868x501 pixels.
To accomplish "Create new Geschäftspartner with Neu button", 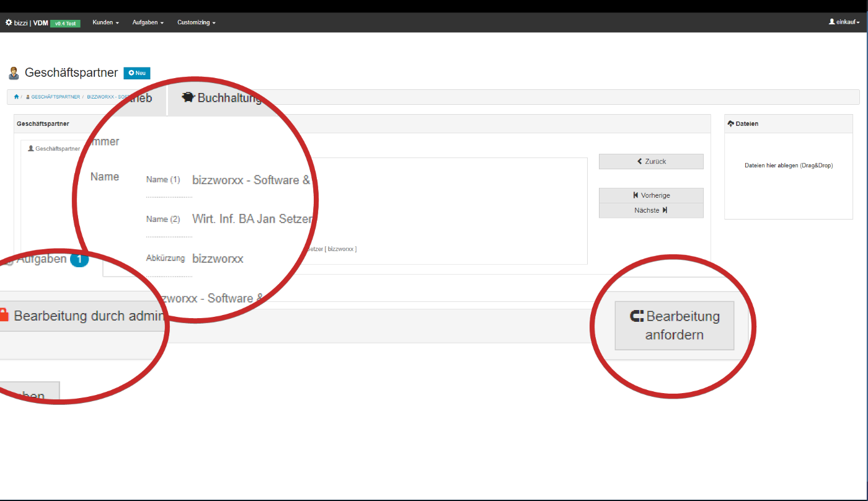I will pyautogui.click(x=137, y=73).
